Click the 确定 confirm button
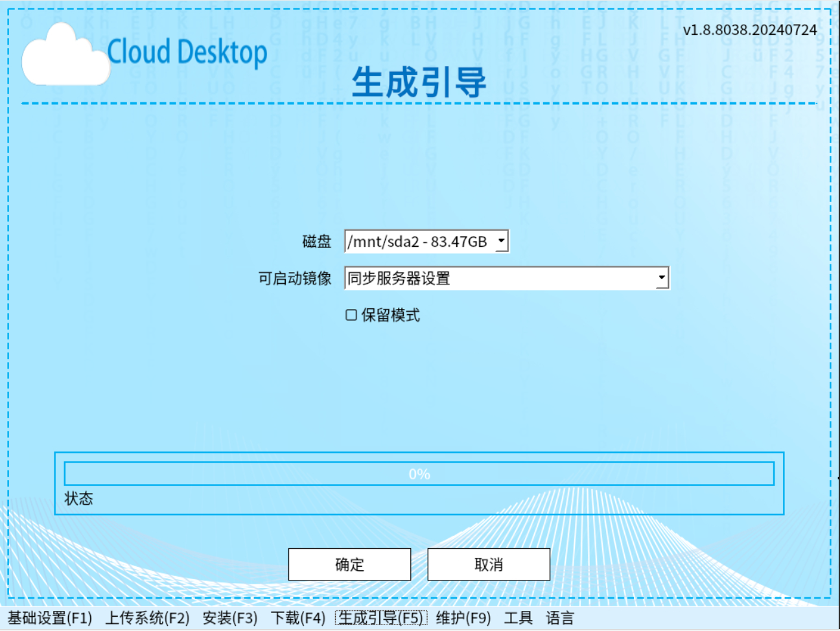 [x=349, y=564]
